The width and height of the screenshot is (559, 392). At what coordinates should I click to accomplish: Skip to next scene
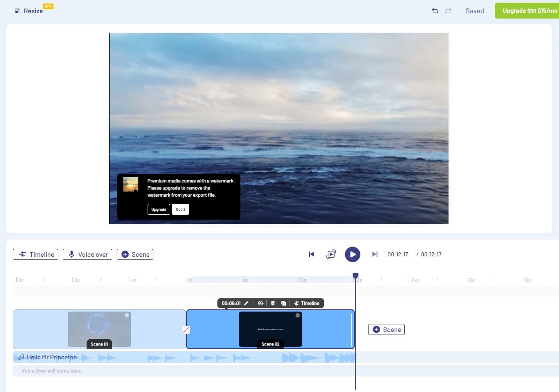point(375,254)
